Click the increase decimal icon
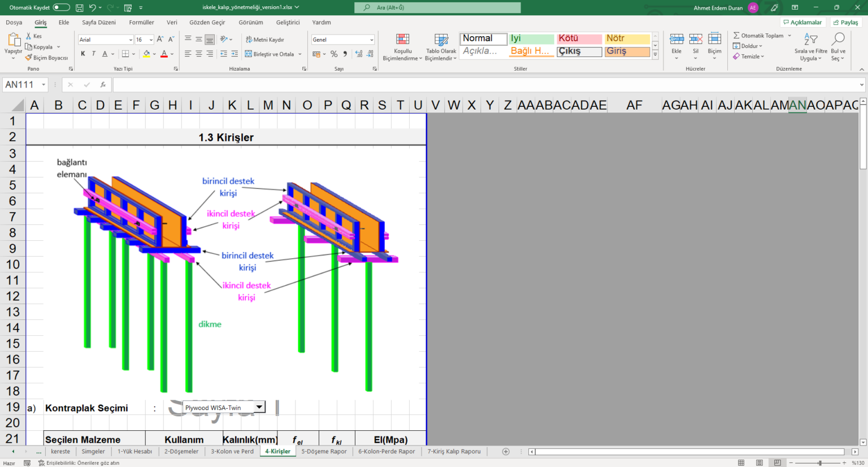The width and height of the screenshot is (868, 467). pyautogui.click(x=359, y=54)
